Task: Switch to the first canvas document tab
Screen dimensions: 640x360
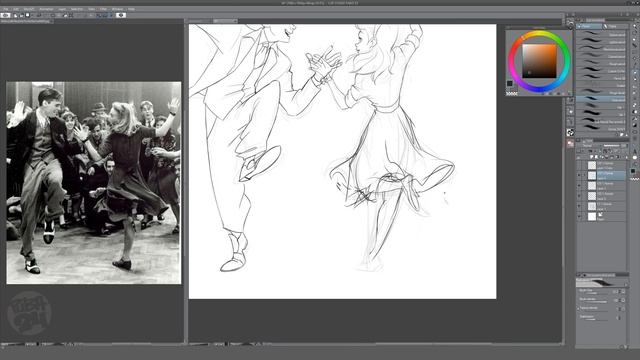Action: [x=200, y=21]
